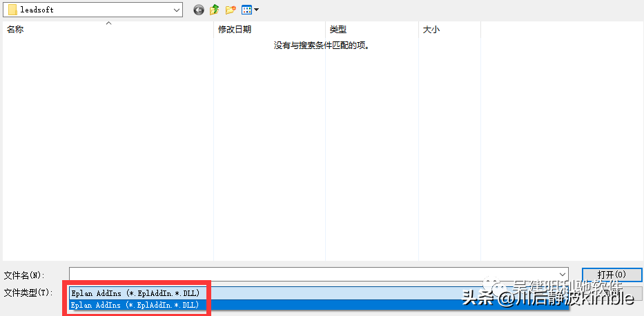Click the 文件类型(T) label

[x=28, y=293]
